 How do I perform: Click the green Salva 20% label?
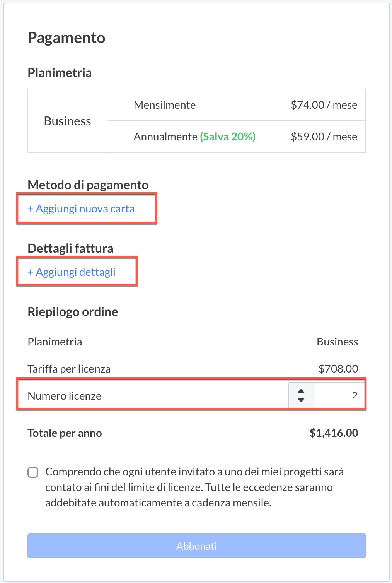(x=228, y=137)
